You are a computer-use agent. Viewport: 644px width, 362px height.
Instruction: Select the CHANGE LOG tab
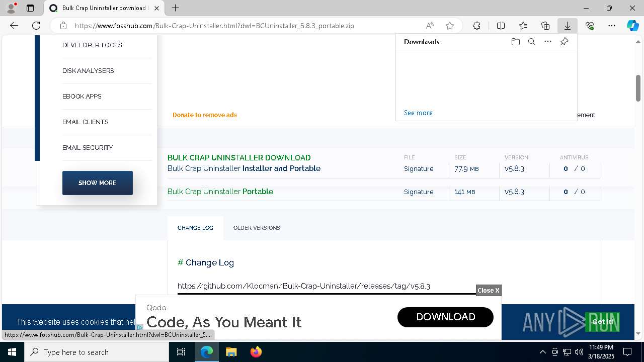[195, 228]
